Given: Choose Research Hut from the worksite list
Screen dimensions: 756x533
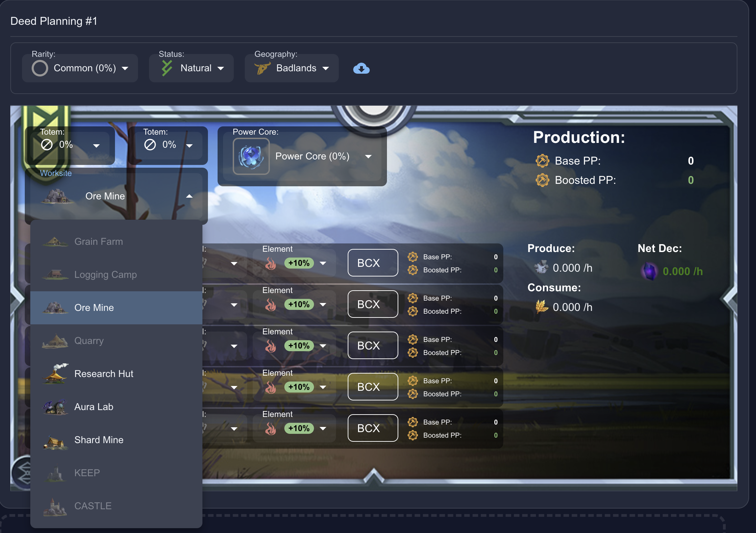Looking at the screenshot, I should pyautogui.click(x=104, y=374).
